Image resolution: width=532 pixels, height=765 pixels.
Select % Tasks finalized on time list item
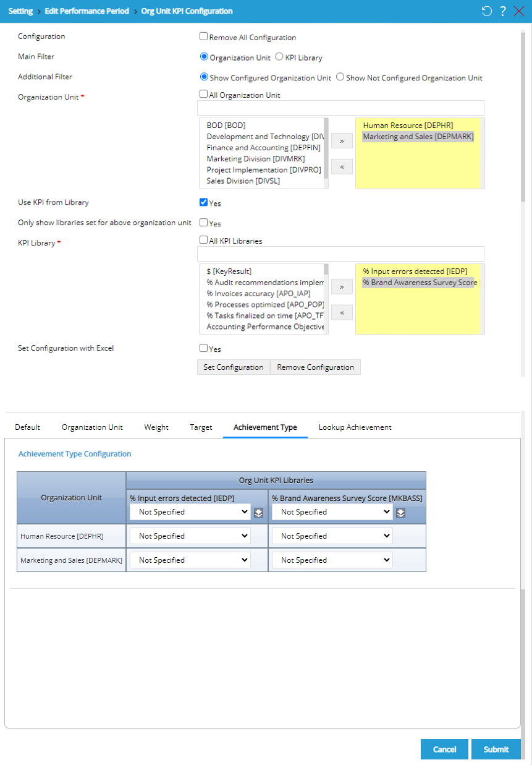[x=264, y=316]
